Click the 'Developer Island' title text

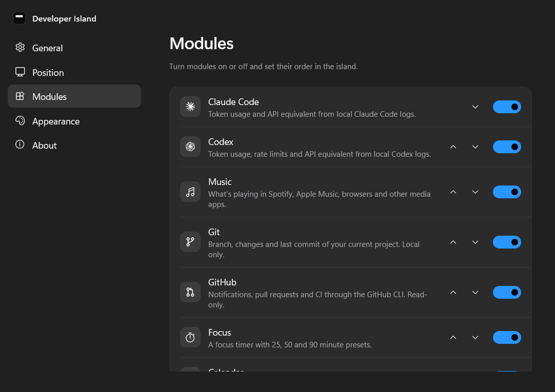pyautogui.click(x=64, y=19)
